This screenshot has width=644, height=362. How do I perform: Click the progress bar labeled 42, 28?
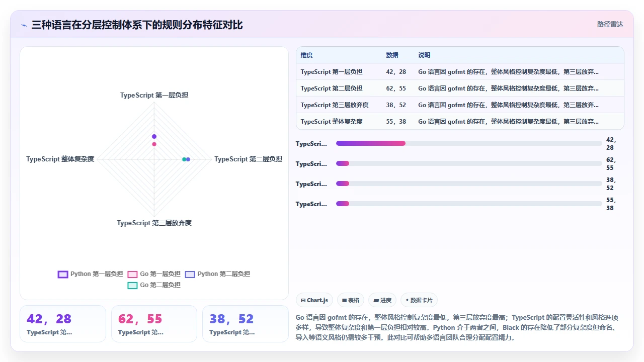pos(469,144)
